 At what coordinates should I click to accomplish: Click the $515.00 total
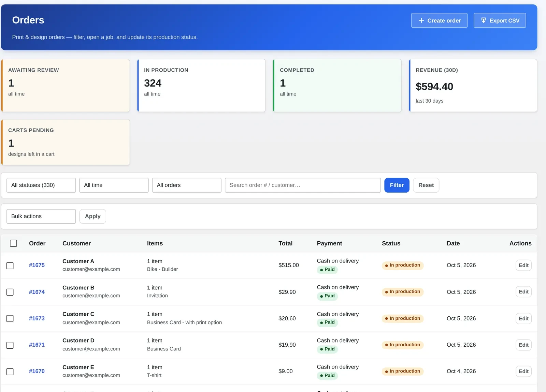point(289,265)
